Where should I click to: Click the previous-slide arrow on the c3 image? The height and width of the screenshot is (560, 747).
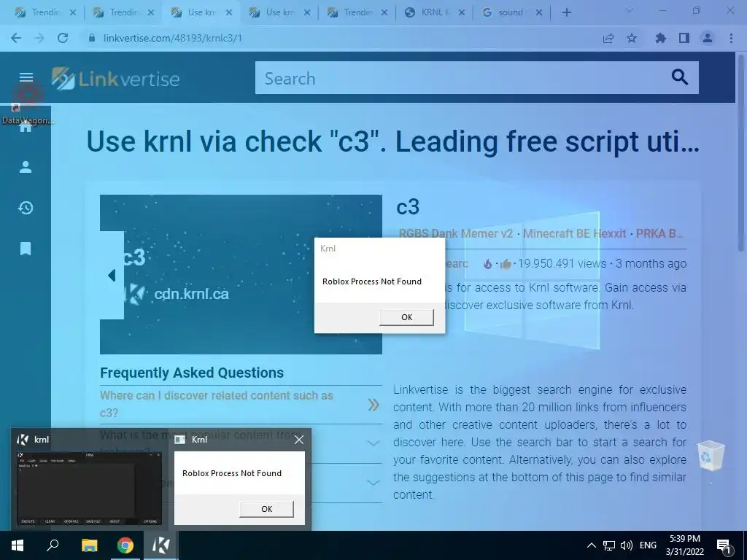pyautogui.click(x=112, y=275)
